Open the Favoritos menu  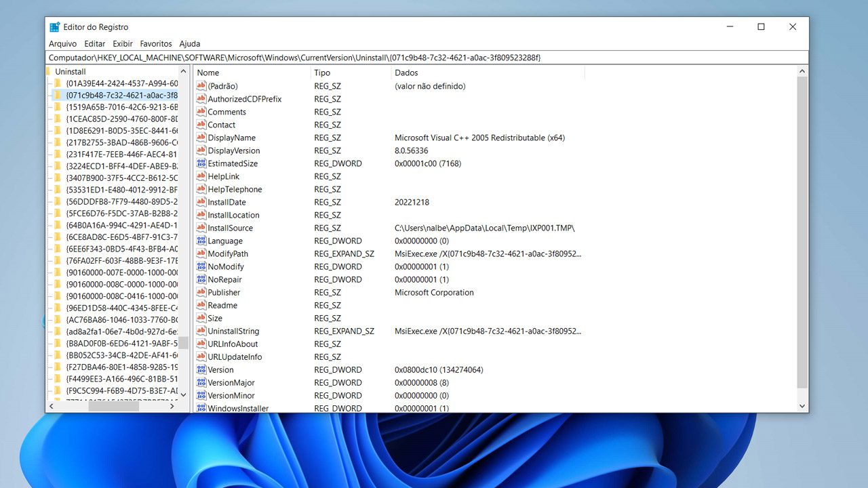pyautogui.click(x=156, y=43)
